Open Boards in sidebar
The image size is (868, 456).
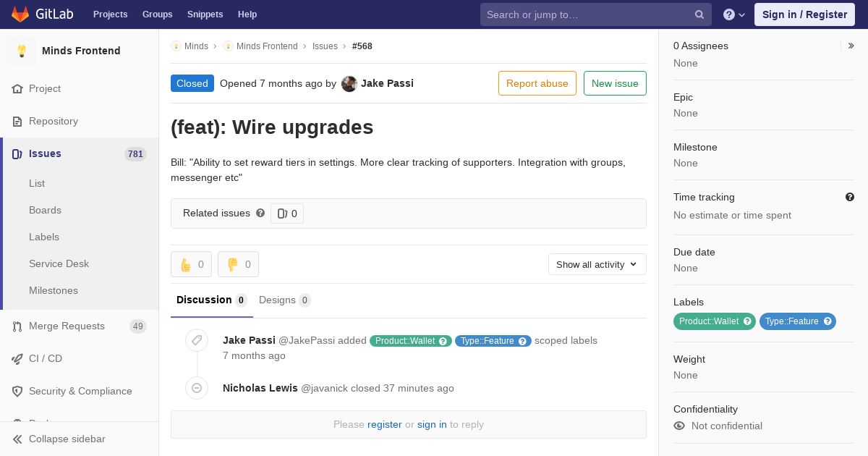[45, 211]
